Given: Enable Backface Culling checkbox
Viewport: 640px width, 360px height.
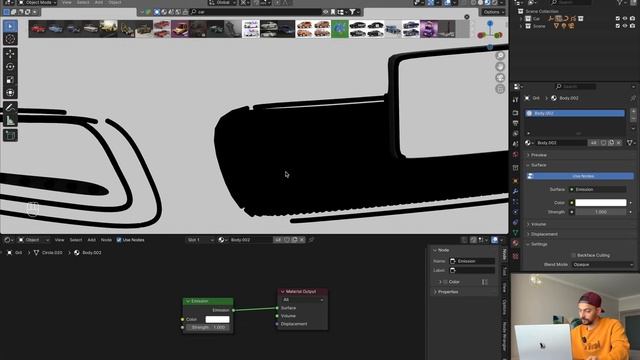Looking at the screenshot, I should pyautogui.click(x=573, y=255).
